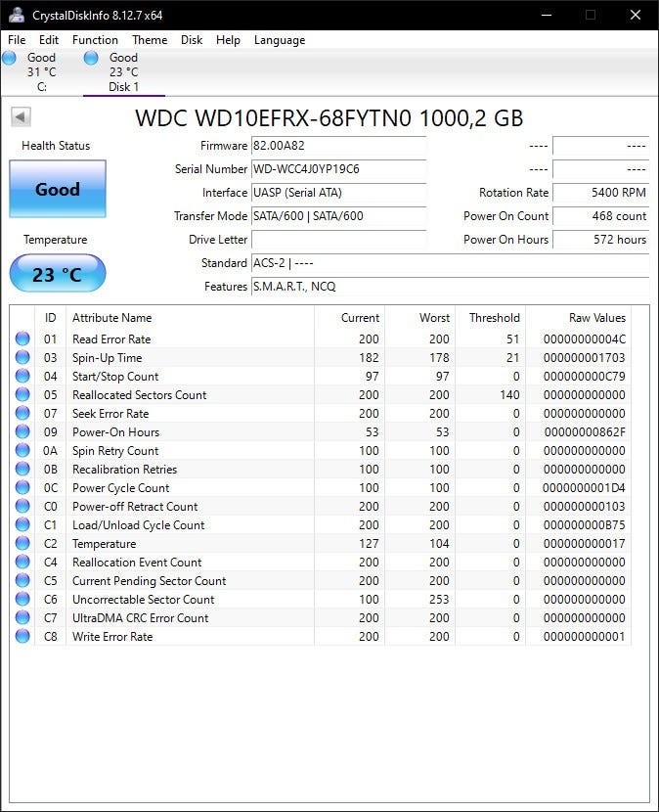Image resolution: width=659 pixels, height=812 pixels.
Task: Open the Help menu
Action: click(x=228, y=40)
